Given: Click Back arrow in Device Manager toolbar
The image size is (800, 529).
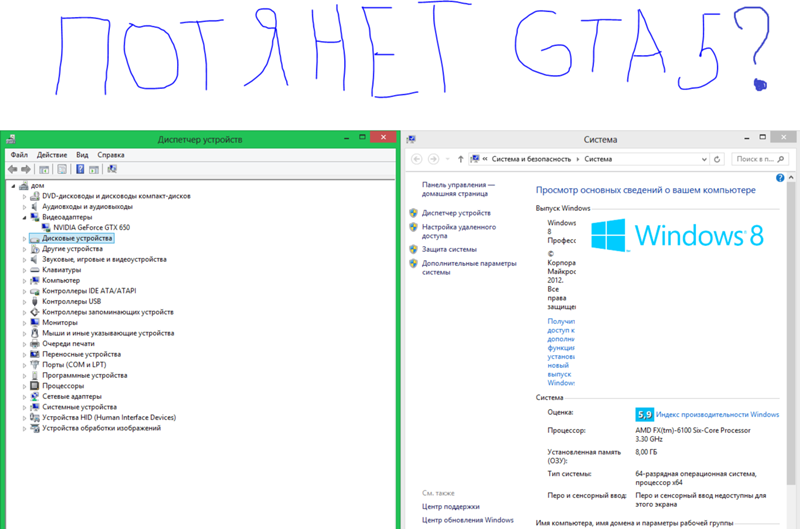Looking at the screenshot, I should pos(13,169).
